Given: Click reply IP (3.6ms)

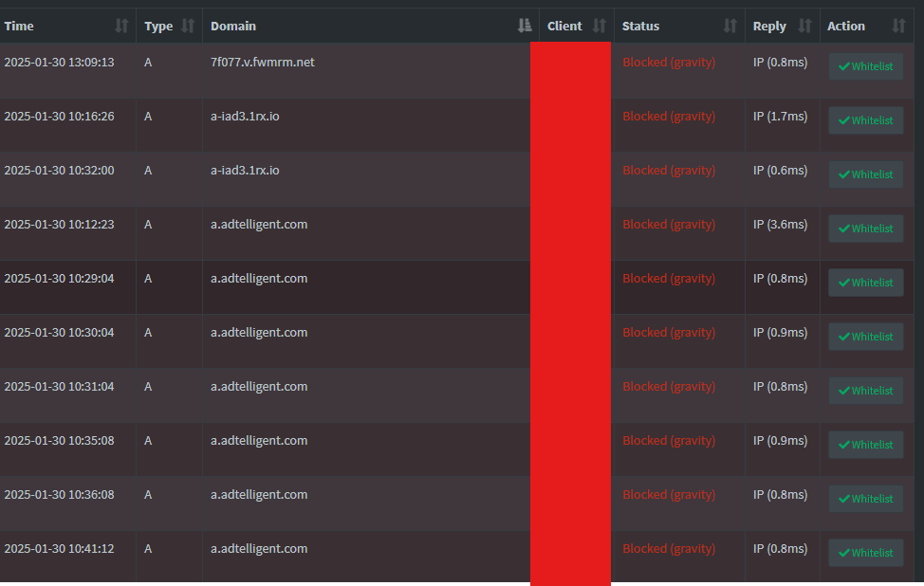Looking at the screenshot, I should pos(780,225).
